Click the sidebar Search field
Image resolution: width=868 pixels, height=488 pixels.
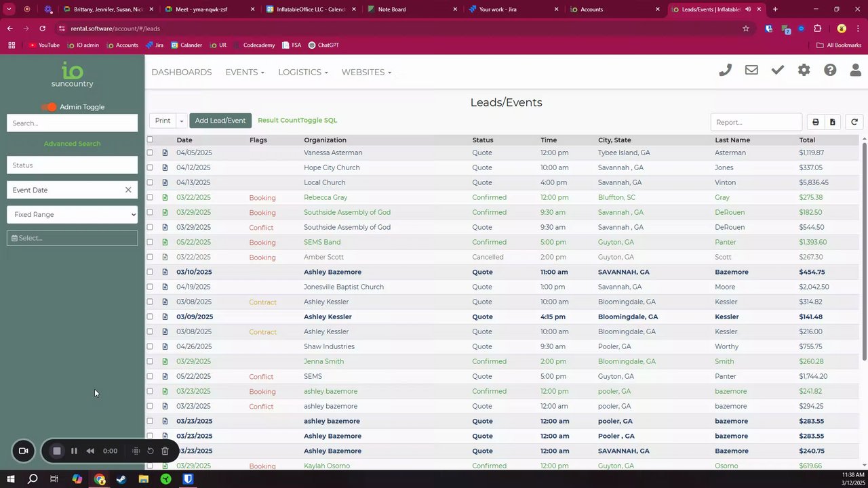72,123
